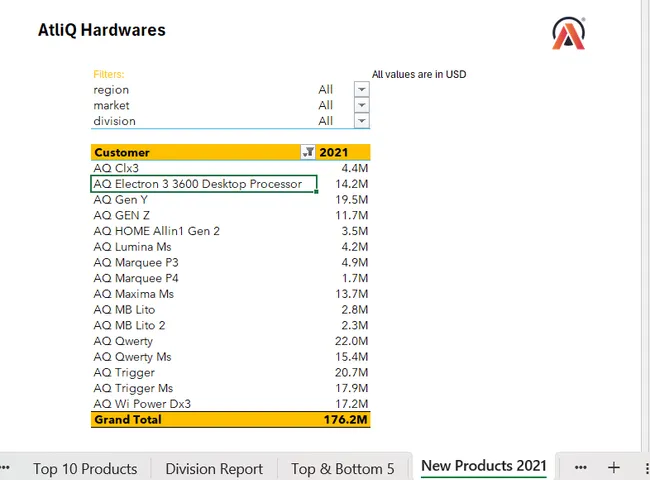The width and height of the screenshot is (650, 480).
Task: Show more sheets after New Products 2021
Action: [580, 468]
